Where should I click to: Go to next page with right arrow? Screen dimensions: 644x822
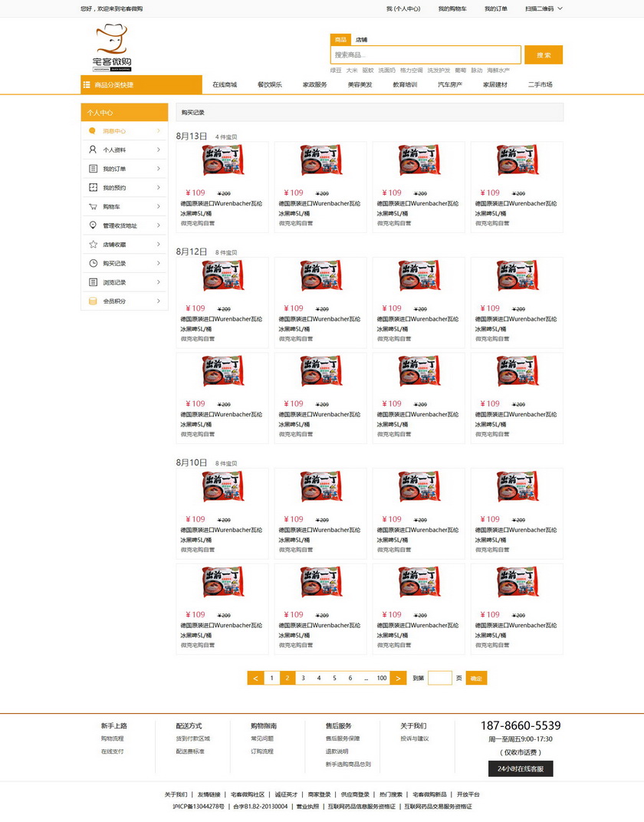tap(398, 678)
